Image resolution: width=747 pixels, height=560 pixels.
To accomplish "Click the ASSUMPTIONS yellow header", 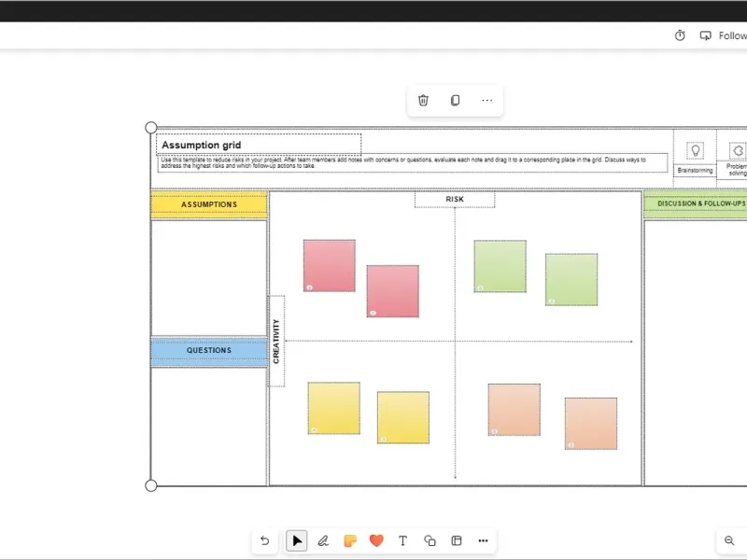I will pos(208,204).
